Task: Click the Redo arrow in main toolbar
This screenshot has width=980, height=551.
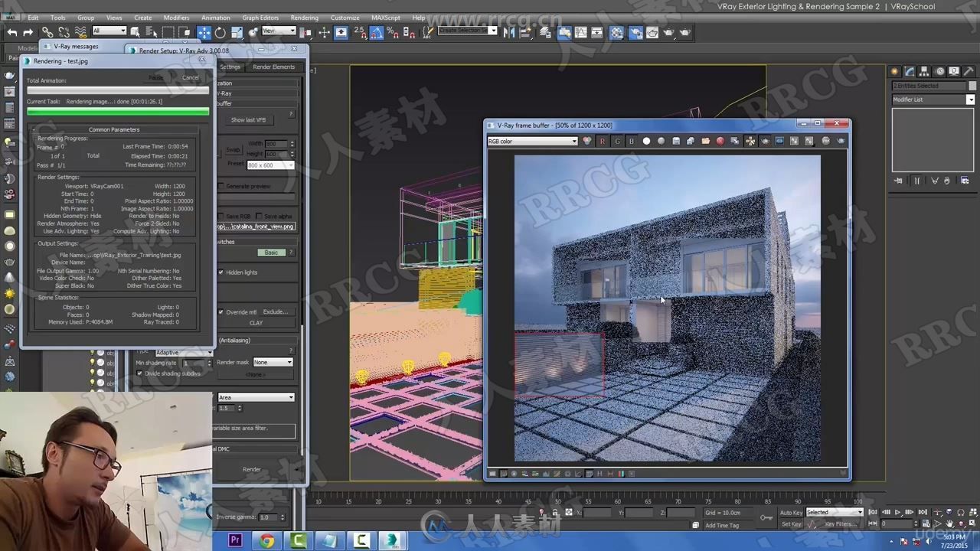Action: [x=28, y=32]
